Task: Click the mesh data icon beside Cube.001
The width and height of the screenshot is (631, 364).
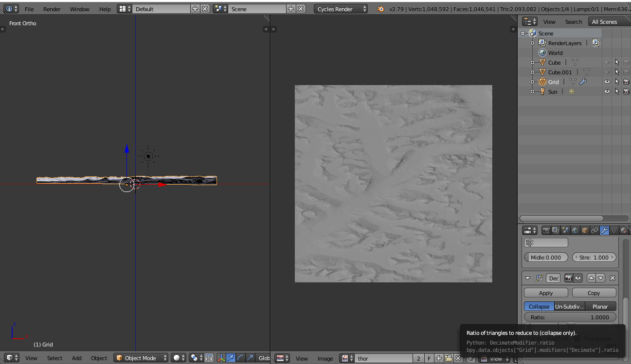Action: pyautogui.click(x=586, y=72)
